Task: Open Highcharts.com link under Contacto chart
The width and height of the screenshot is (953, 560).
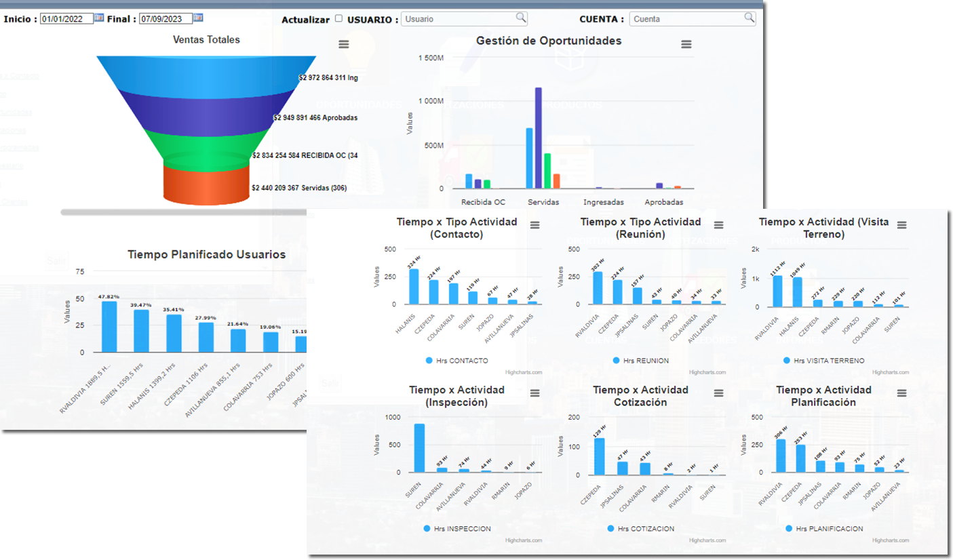Action: point(524,372)
